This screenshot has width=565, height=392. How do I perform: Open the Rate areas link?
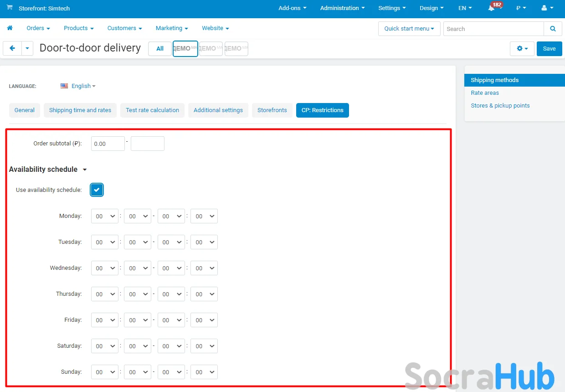(485, 93)
